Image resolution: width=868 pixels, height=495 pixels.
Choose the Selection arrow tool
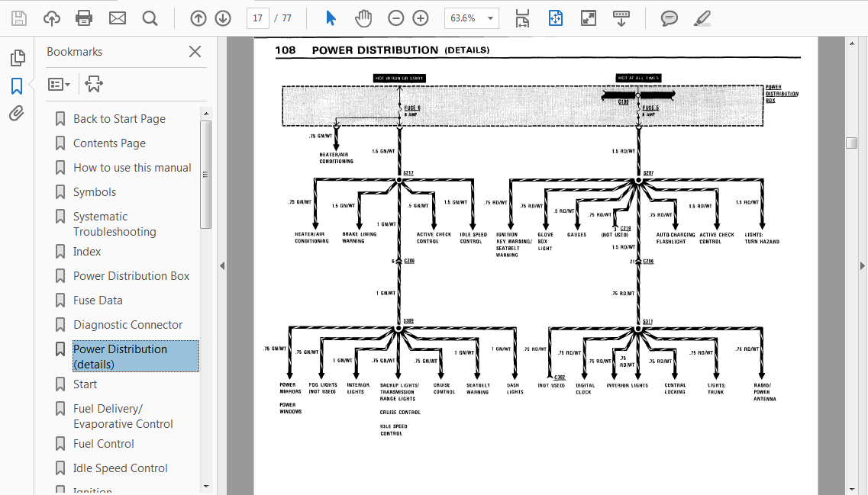coord(331,18)
